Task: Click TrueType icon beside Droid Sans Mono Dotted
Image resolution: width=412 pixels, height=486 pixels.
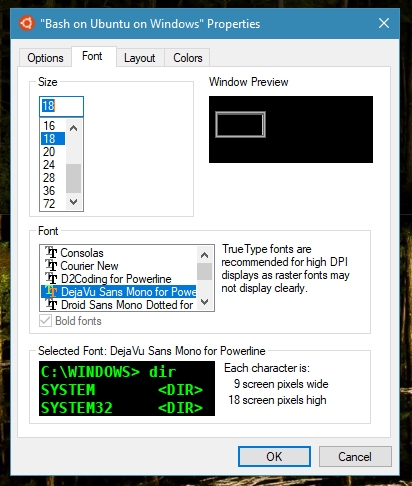Action: click(x=51, y=304)
